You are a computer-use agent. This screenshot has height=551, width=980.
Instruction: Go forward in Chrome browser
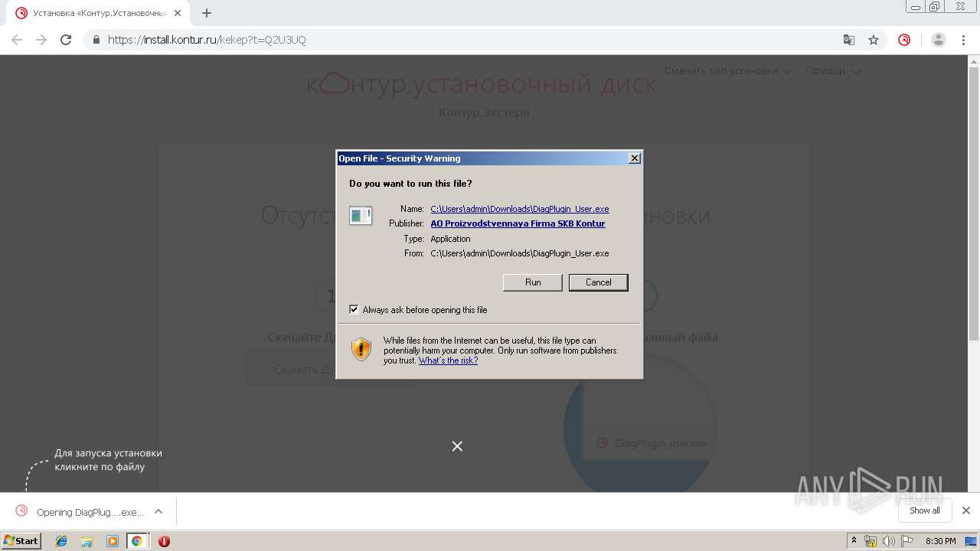(41, 40)
